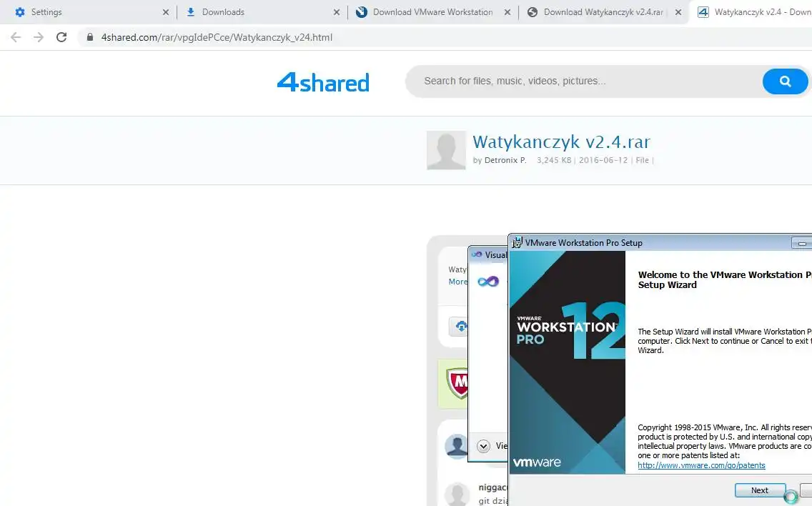812x506 pixels.
Task: Click the address bar URL text
Action: 217,37
